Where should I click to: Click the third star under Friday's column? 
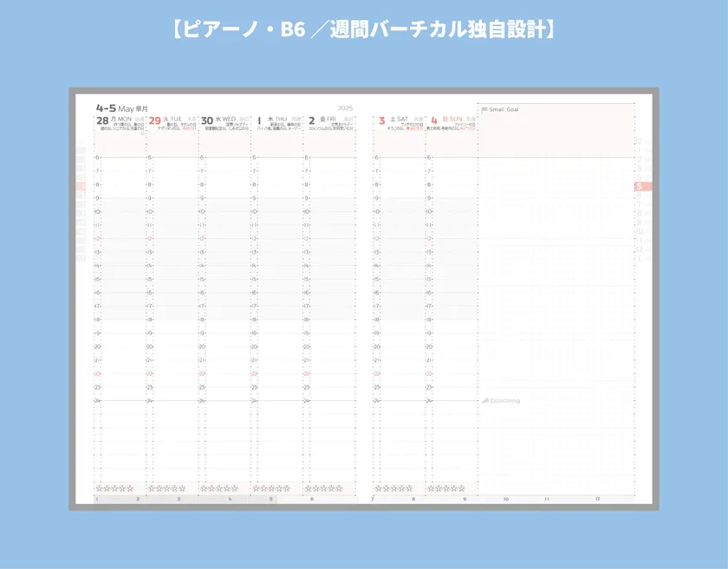pos(326,488)
